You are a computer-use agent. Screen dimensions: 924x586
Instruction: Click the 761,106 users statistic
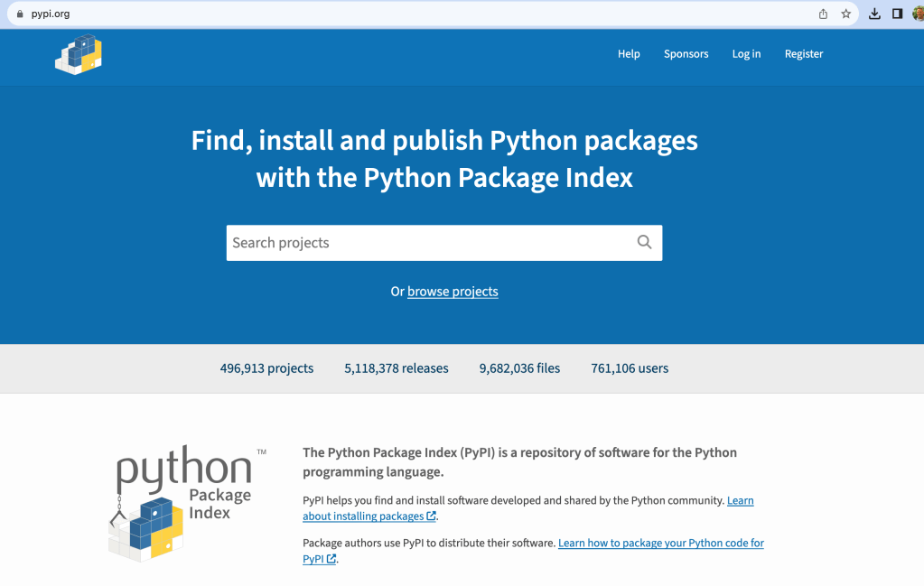630,368
